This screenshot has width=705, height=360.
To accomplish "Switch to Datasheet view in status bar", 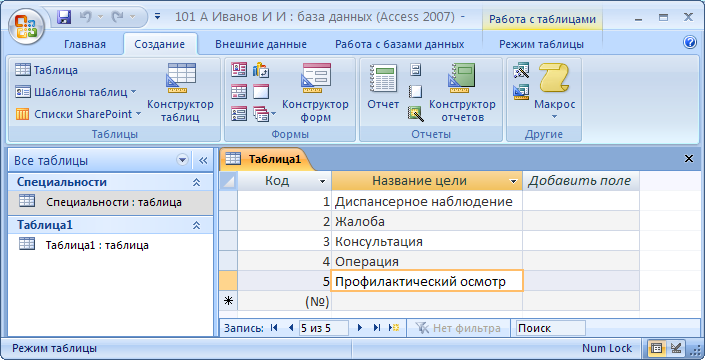I will point(657,348).
